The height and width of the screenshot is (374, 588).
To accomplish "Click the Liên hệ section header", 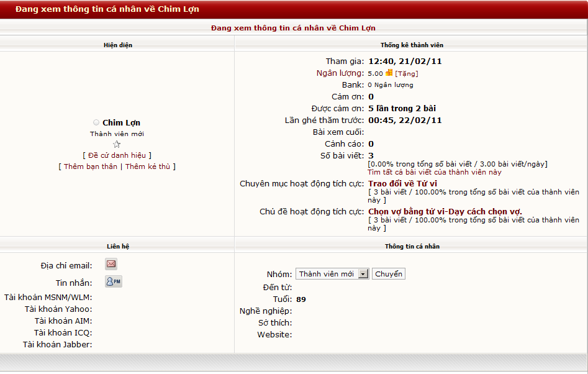I will (117, 246).
